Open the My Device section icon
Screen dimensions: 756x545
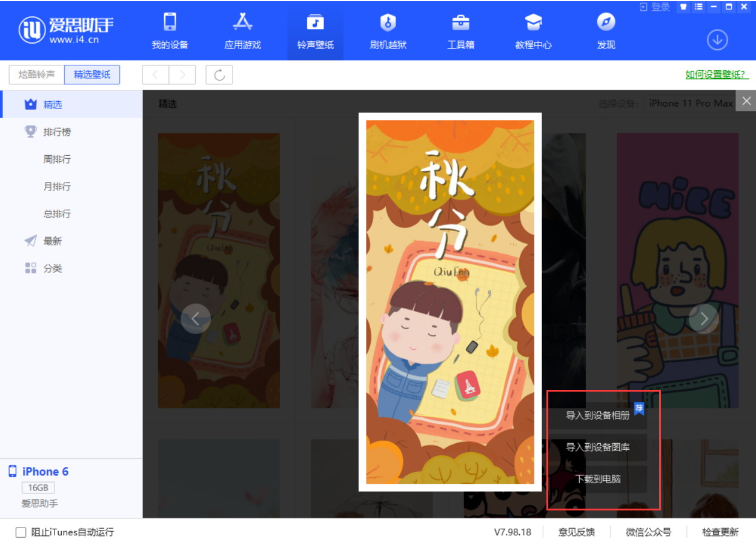(x=170, y=23)
